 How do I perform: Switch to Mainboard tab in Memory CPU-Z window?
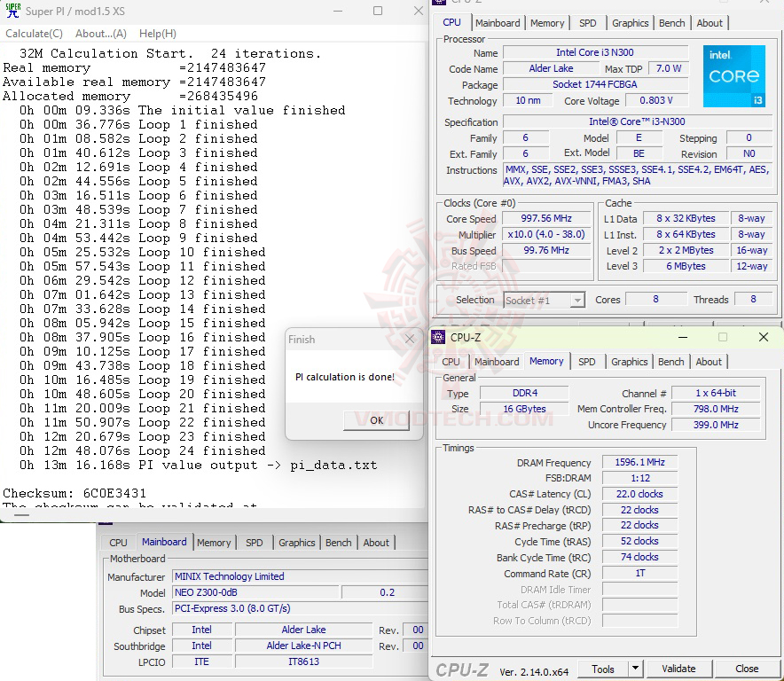click(x=497, y=362)
